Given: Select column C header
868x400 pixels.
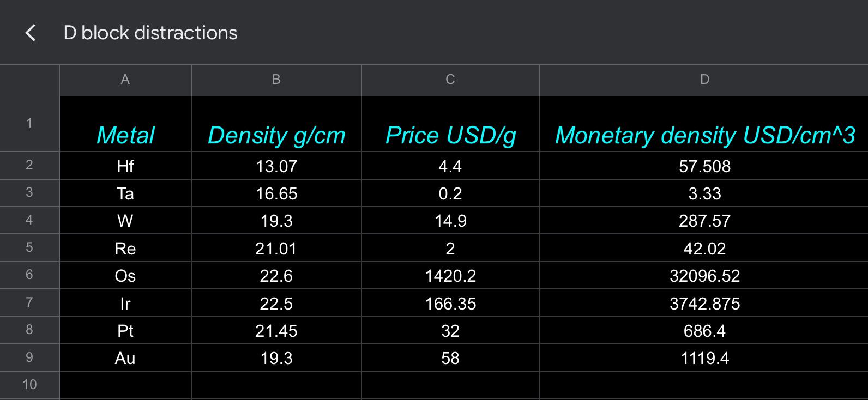Looking at the screenshot, I should pyautogui.click(x=450, y=80).
